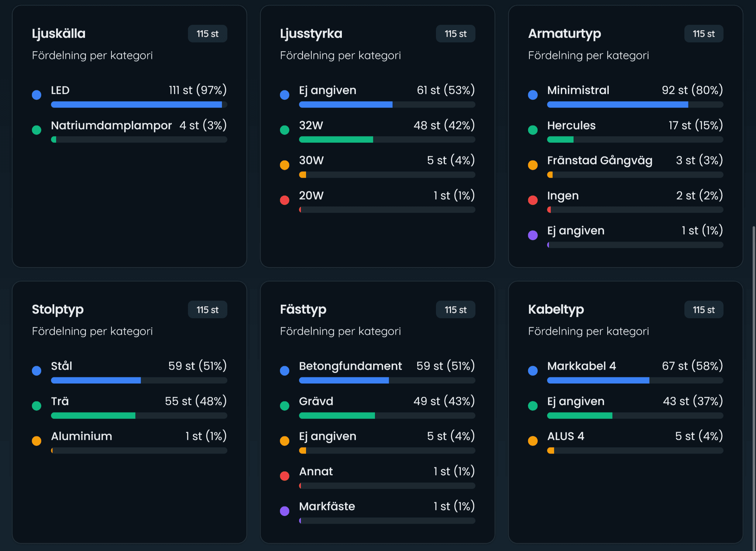This screenshot has width=756, height=551.
Task: Click the orange dot beside 30W
Action: [285, 165]
